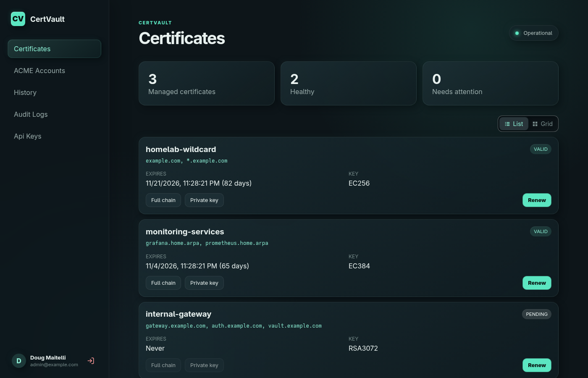
Task: Click the Operational status badge
Action: pyautogui.click(x=533, y=33)
